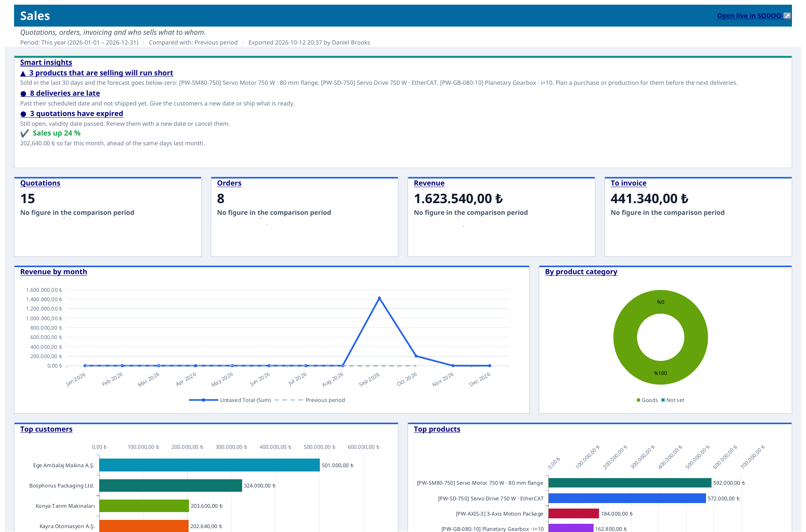This screenshot has height=532, width=806.
Task: Open the Orders card title
Action: tap(229, 183)
